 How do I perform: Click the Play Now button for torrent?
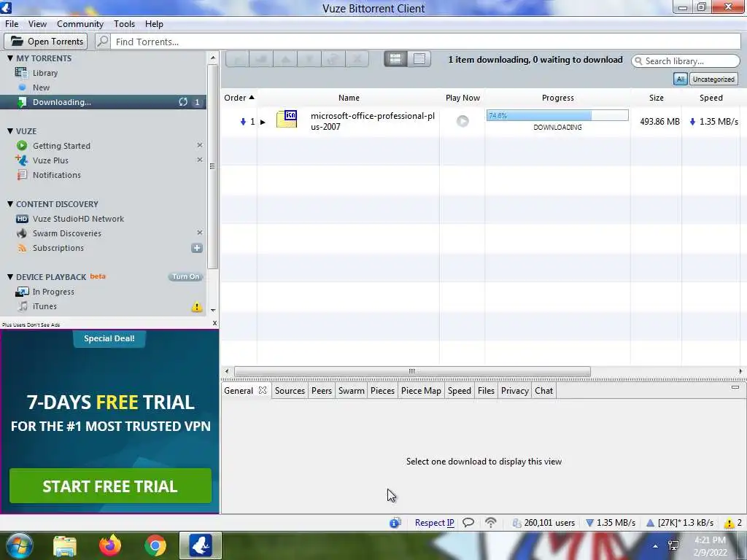click(462, 121)
